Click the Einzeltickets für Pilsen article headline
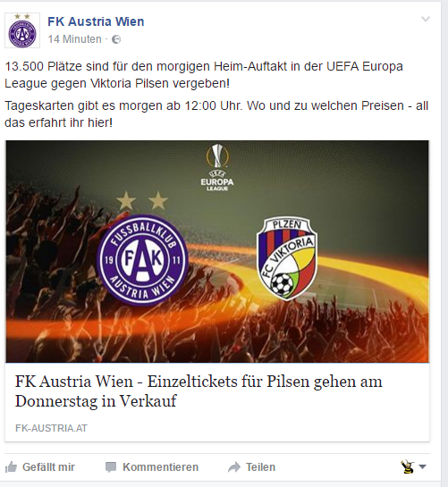 pyautogui.click(x=199, y=391)
